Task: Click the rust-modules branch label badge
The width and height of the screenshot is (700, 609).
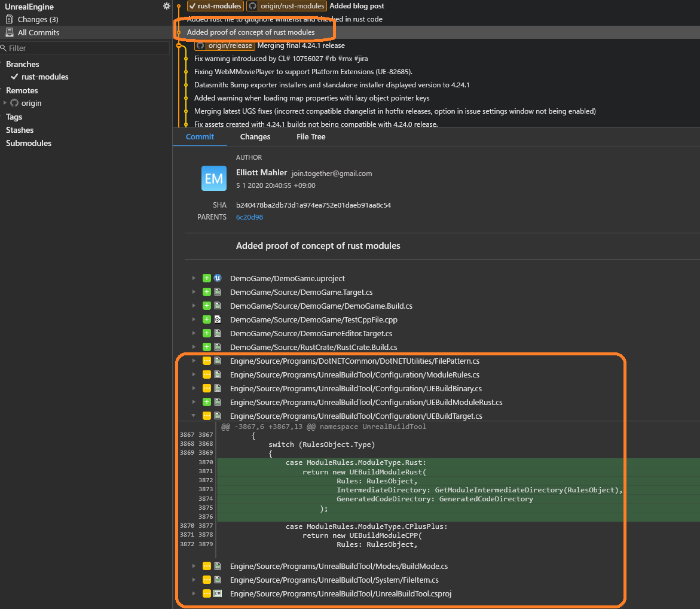Action: click(x=215, y=6)
